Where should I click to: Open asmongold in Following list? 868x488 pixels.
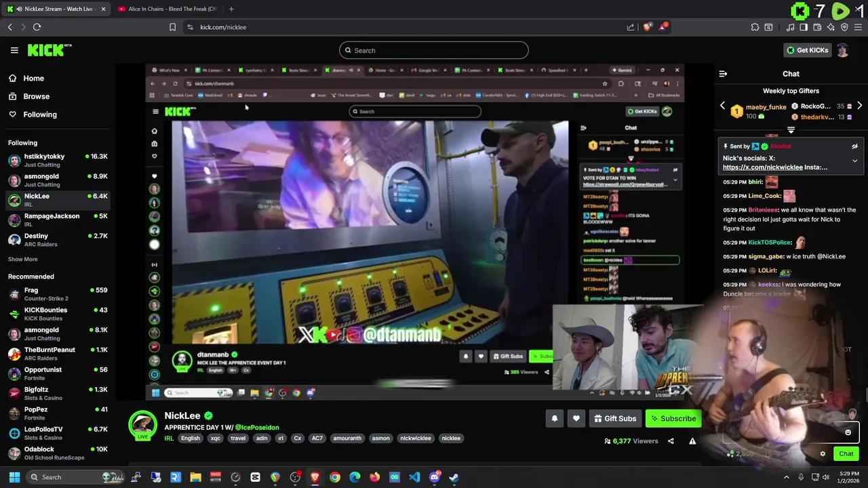pyautogui.click(x=58, y=180)
